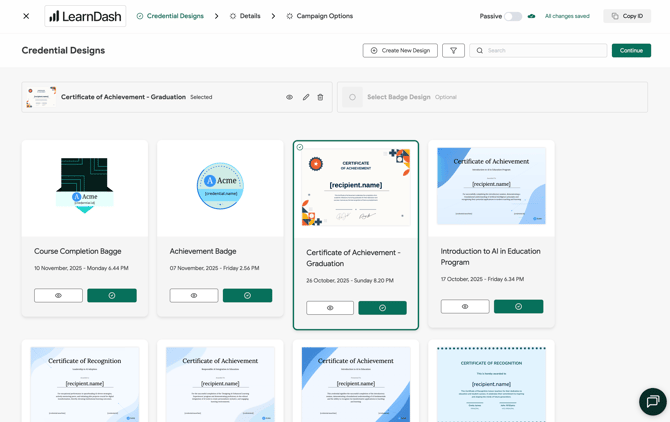670x422 pixels.
Task: Click the Course Completion Bagge title
Action: 78,251
